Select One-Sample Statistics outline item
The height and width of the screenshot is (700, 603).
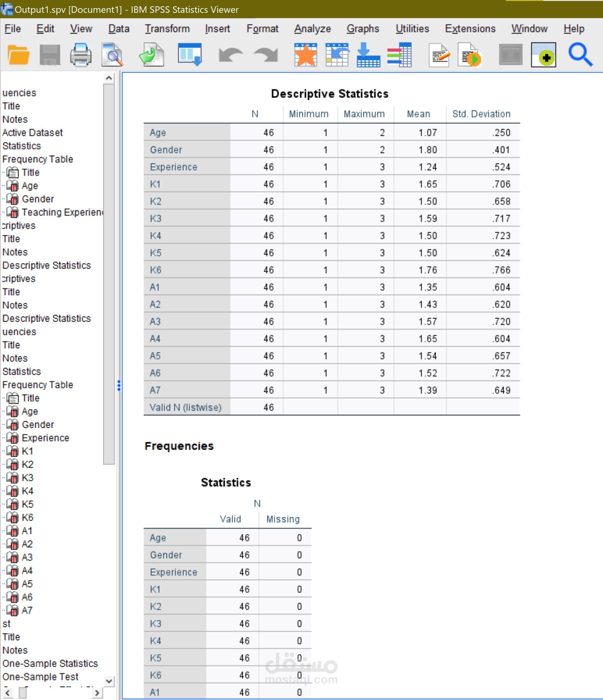point(50,663)
